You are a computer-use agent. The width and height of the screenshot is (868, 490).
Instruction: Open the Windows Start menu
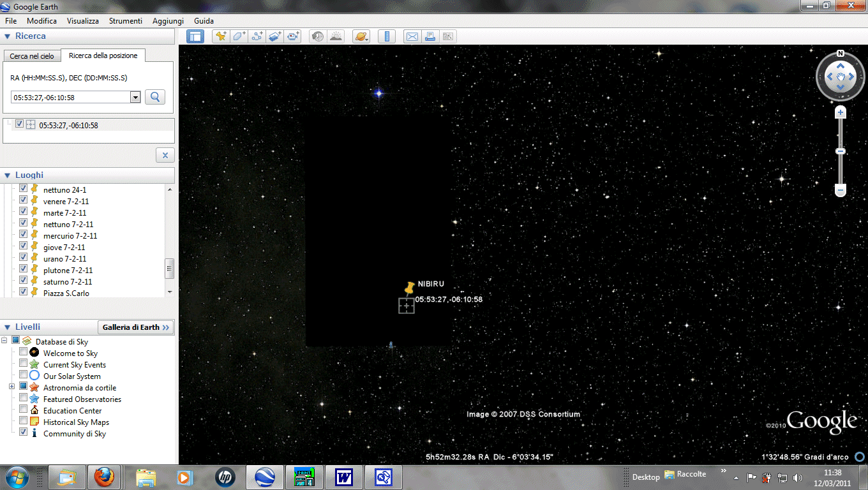[16, 477]
